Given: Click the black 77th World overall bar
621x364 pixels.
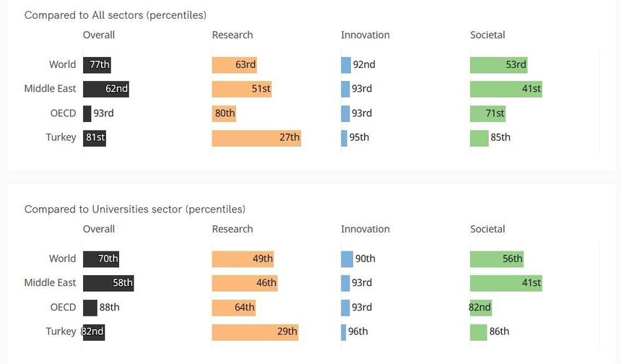Looking at the screenshot, I should coord(97,65).
